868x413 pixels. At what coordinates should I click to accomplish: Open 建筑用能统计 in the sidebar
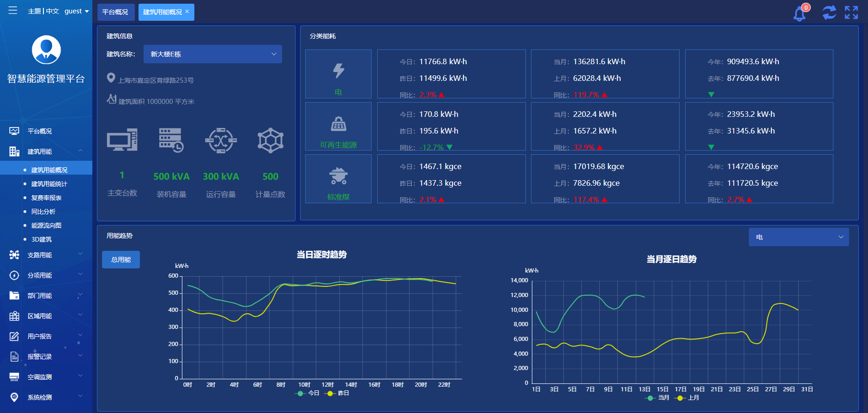click(x=49, y=184)
